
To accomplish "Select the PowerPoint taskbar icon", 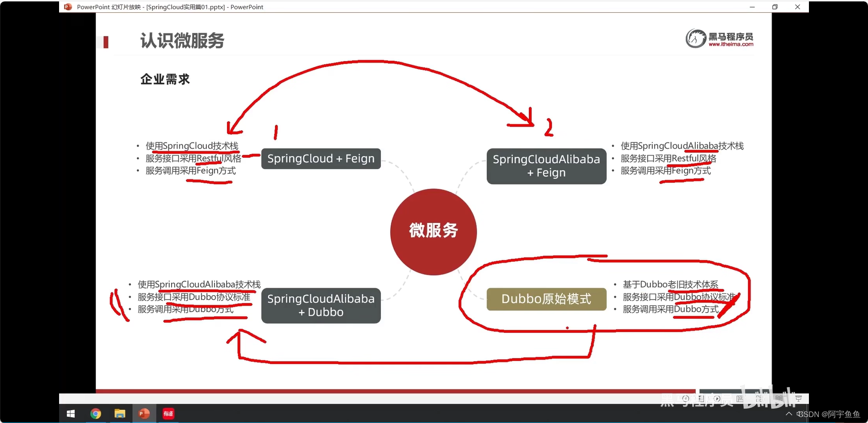I will [144, 414].
